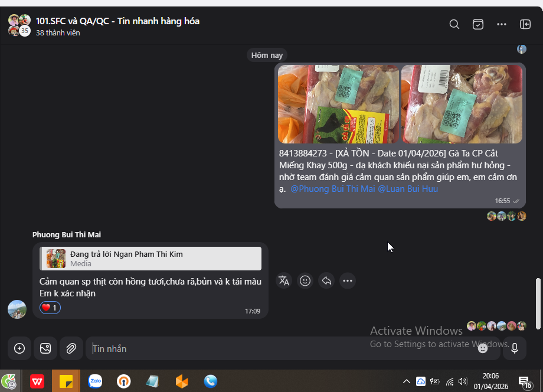Open the volume control in system tray

tap(463, 381)
